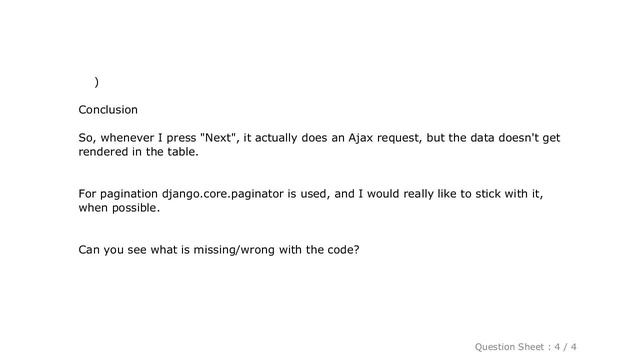Click the line "when possible."
The width and height of the screenshot is (640, 360).
point(119,208)
